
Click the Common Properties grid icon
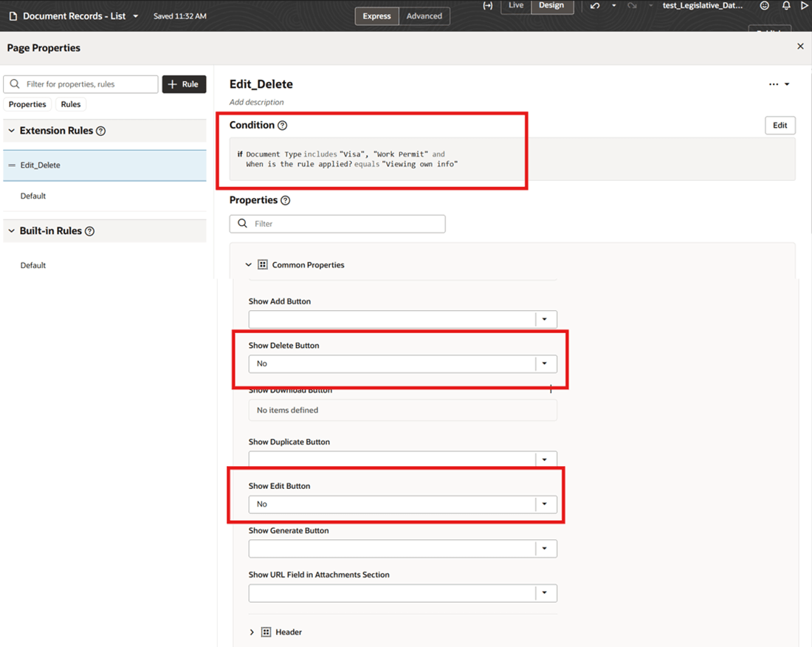263,264
